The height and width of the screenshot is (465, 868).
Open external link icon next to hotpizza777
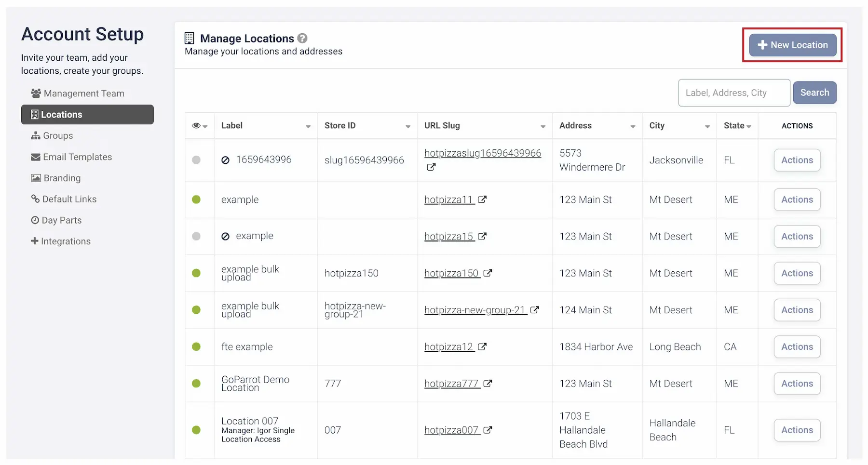click(x=488, y=384)
